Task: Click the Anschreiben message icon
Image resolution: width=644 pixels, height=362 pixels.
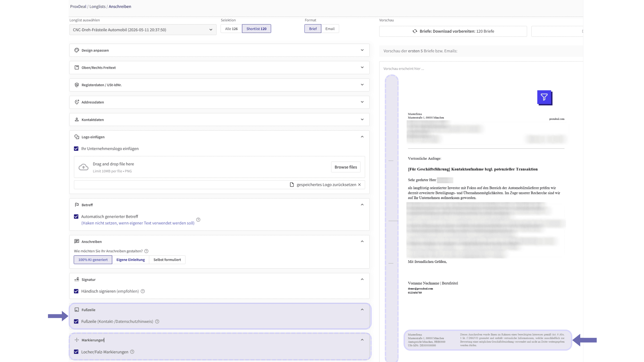Action: pyautogui.click(x=77, y=241)
